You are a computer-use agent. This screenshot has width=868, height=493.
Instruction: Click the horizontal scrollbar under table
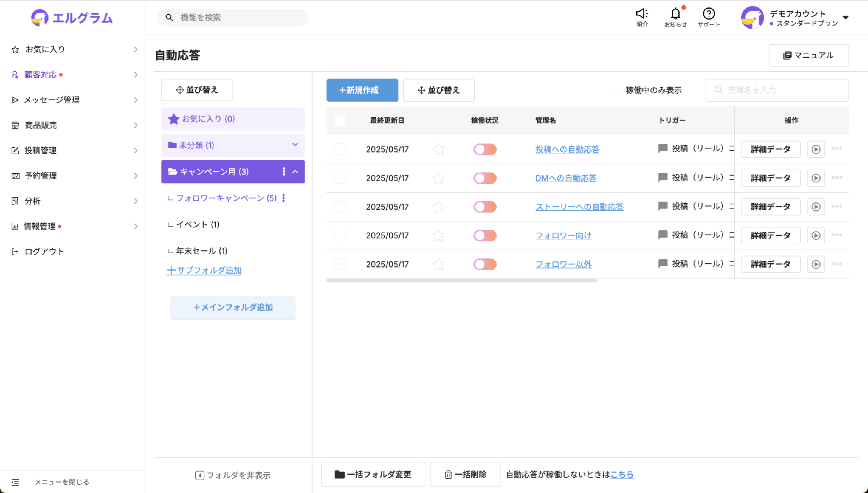(461, 281)
